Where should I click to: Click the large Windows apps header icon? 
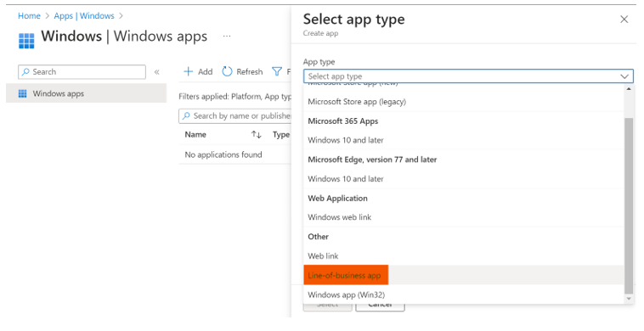[26, 41]
